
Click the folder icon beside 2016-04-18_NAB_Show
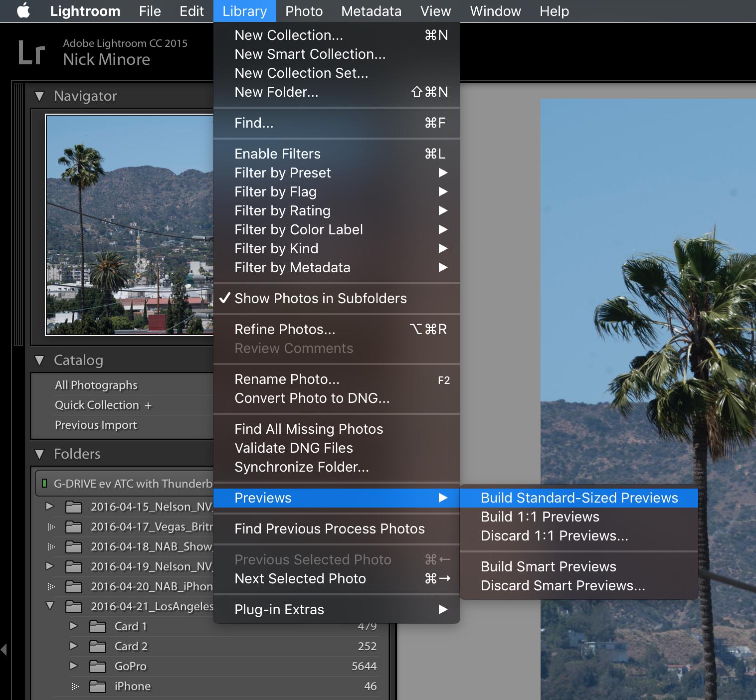coord(74,547)
